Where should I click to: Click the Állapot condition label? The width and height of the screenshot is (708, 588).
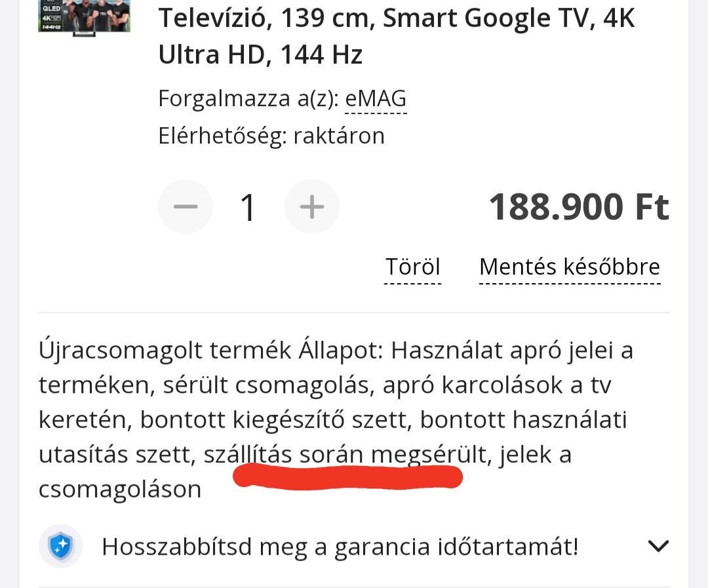click(x=341, y=351)
